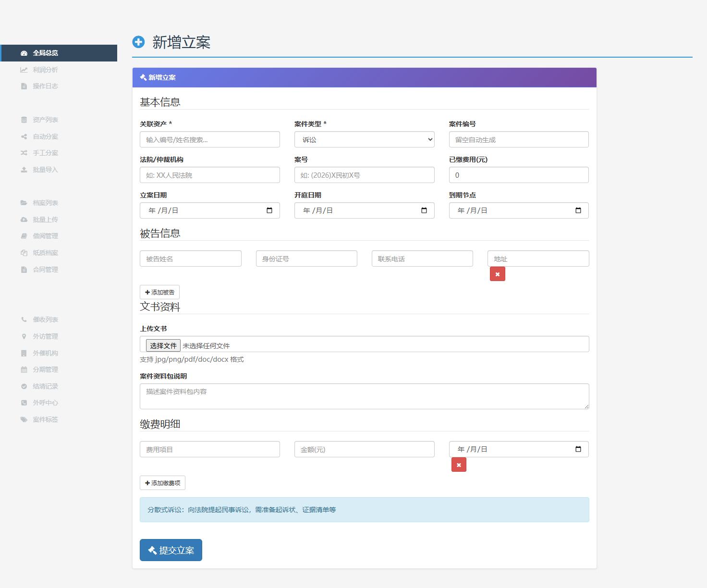707x588 pixels.
Task: Focus the 法院/仲裁机构 input field
Action: tap(210, 175)
